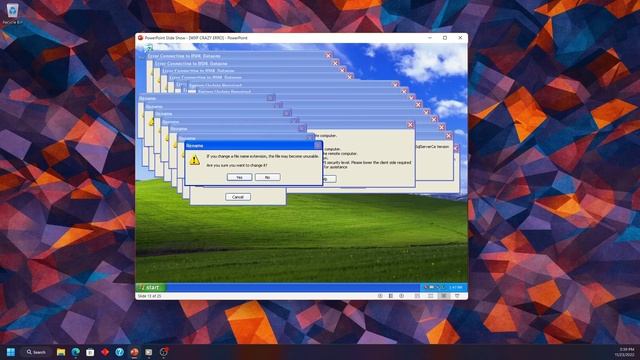Go to next slide in the PowerPoint status bar
The image size is (640, 360).
[401, 296]
